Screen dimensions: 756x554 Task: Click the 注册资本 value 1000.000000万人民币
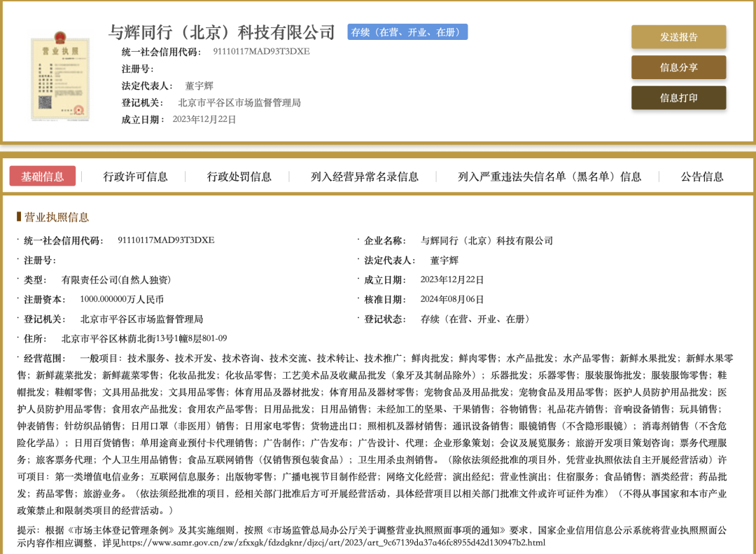pyautogui.click(x=122, y=299)
